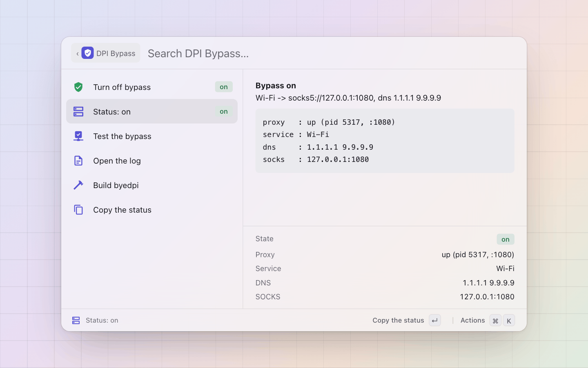Click the Bypass on heading
Screen dimensions: 588x368
[276, 85]
